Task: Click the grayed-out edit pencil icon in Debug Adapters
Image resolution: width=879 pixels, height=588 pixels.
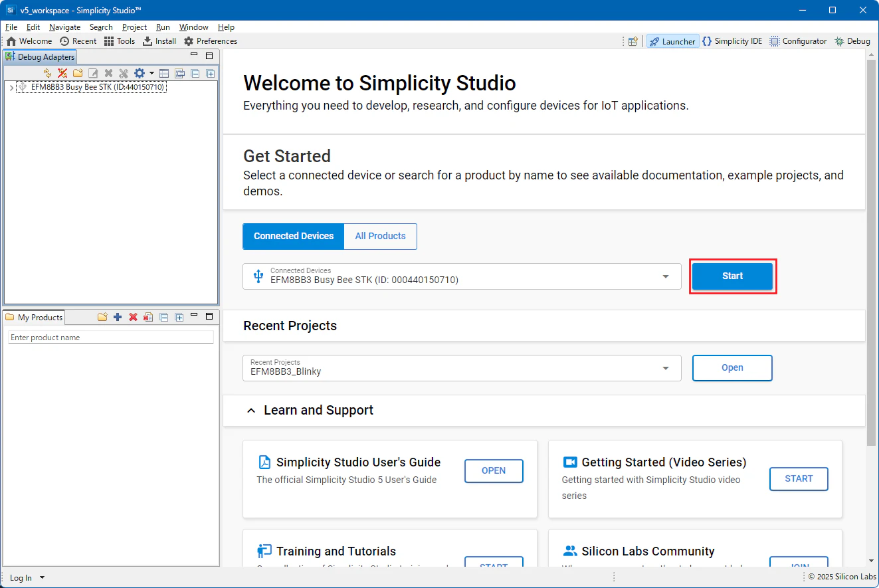Action: click(x=94, y=73)
